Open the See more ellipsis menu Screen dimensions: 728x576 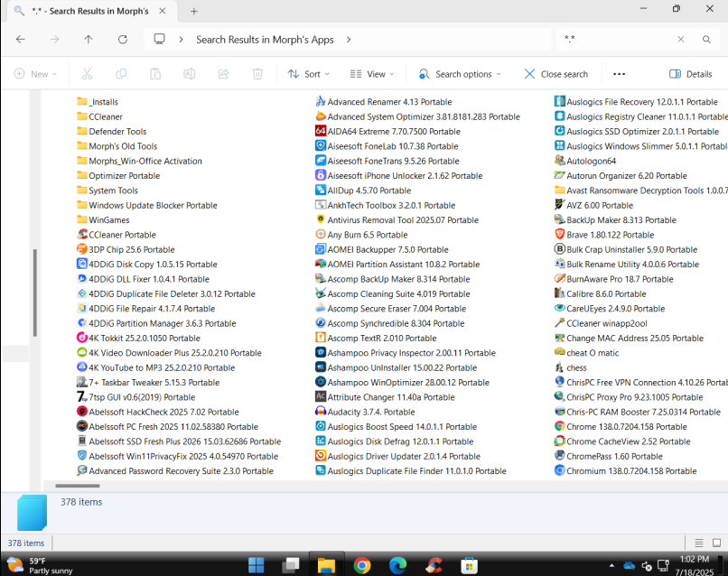[620, 74]
